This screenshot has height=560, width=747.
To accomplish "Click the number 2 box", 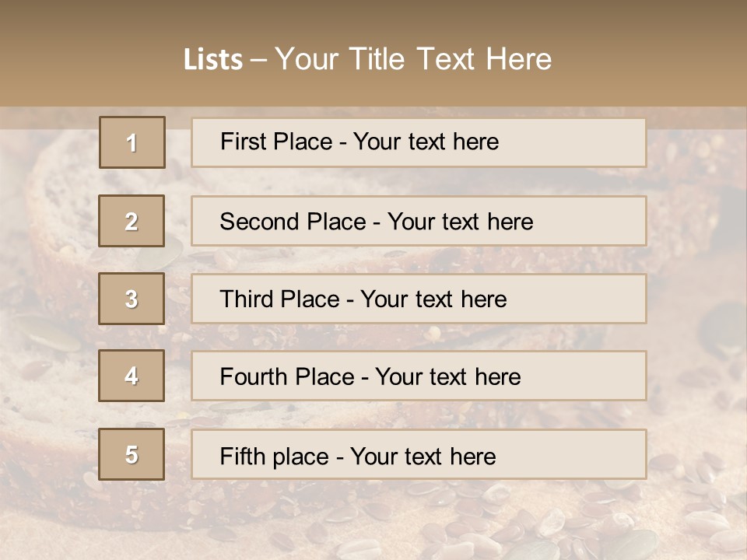I will click(132, 221).
